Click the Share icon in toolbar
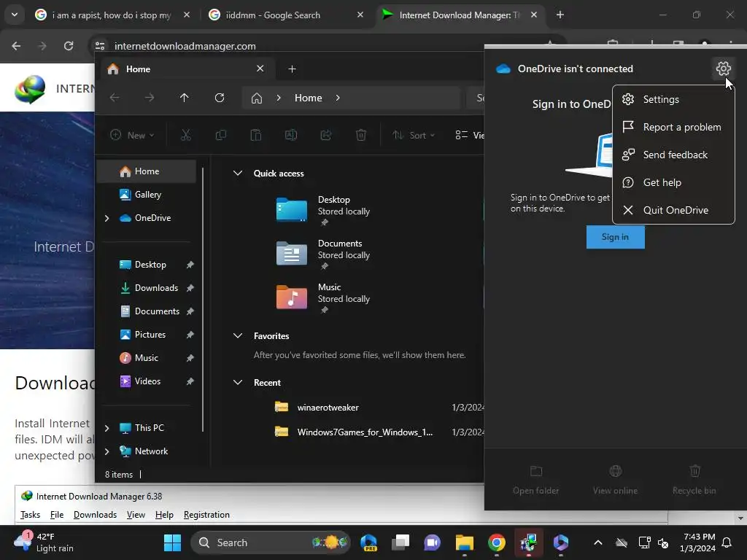The height and width of the screenshot is (560, 747). click(326, 135)
